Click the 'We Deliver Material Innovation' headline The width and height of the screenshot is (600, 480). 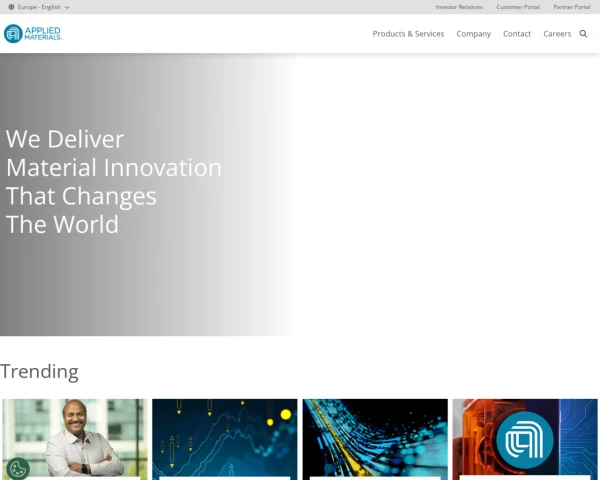pyautogui.click(x=113, y=182)
